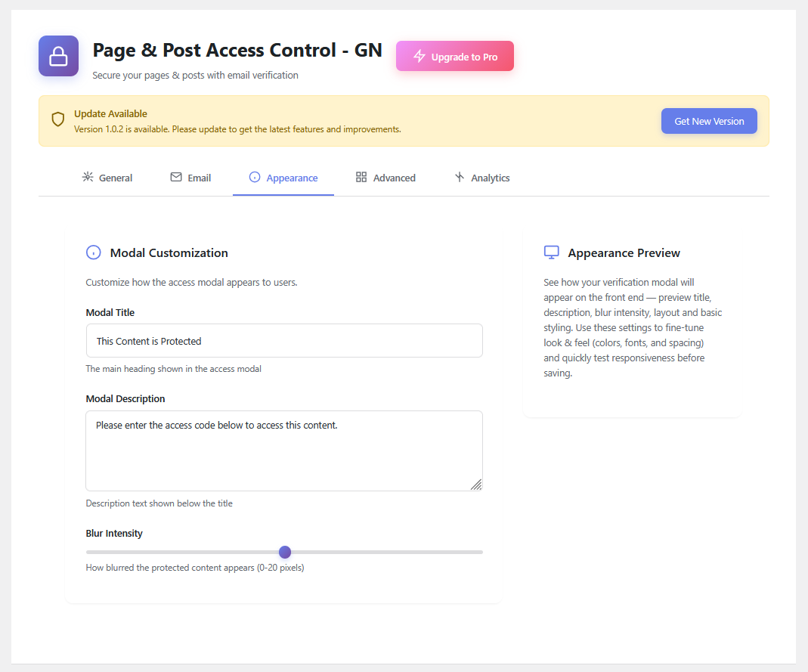Switch to the Email tab
The height and width of the screenshot is (672, 808).
[x=190, y=177]
